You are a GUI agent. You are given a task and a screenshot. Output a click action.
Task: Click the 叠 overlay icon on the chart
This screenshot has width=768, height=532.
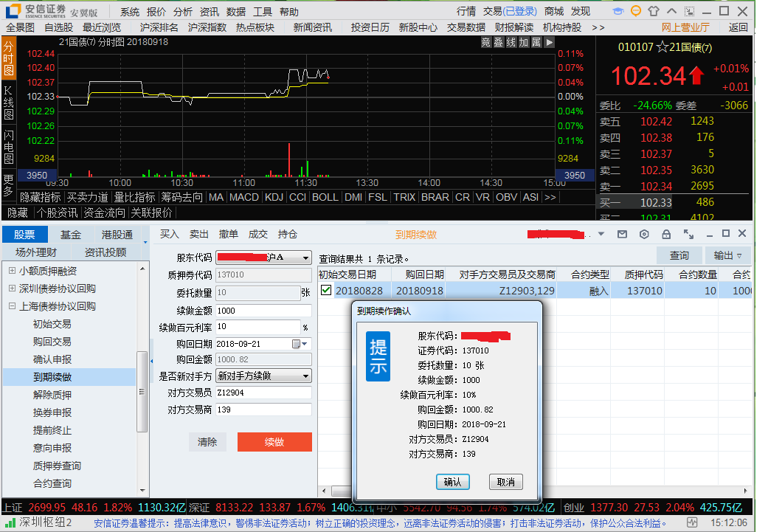click(x=499, y=43)
